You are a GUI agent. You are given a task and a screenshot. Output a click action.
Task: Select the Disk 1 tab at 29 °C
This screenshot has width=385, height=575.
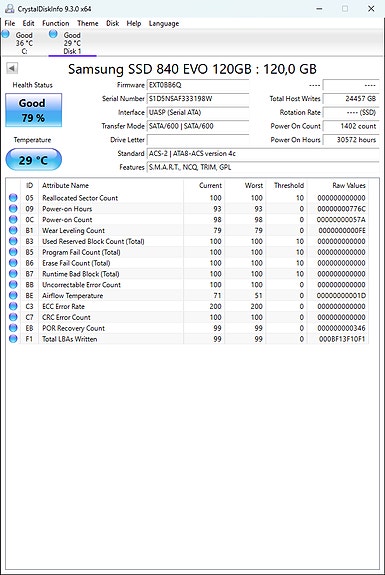pyautogui.click(x=72, y=43)
